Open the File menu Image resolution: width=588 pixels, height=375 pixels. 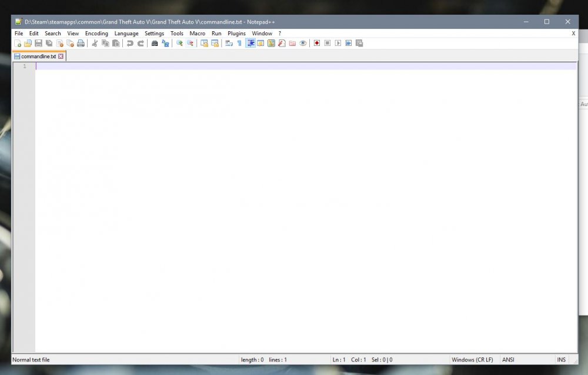[x=19, y=34]
